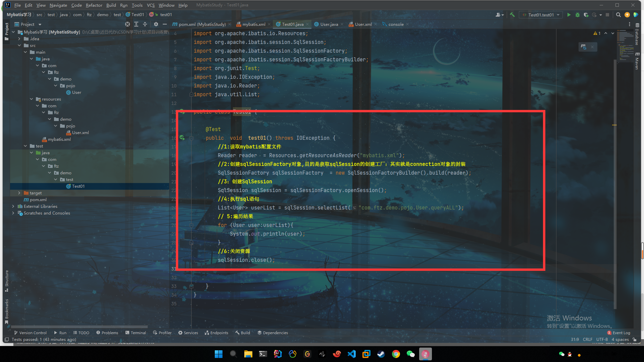Run with coverage shield icon

coord(586,15)
